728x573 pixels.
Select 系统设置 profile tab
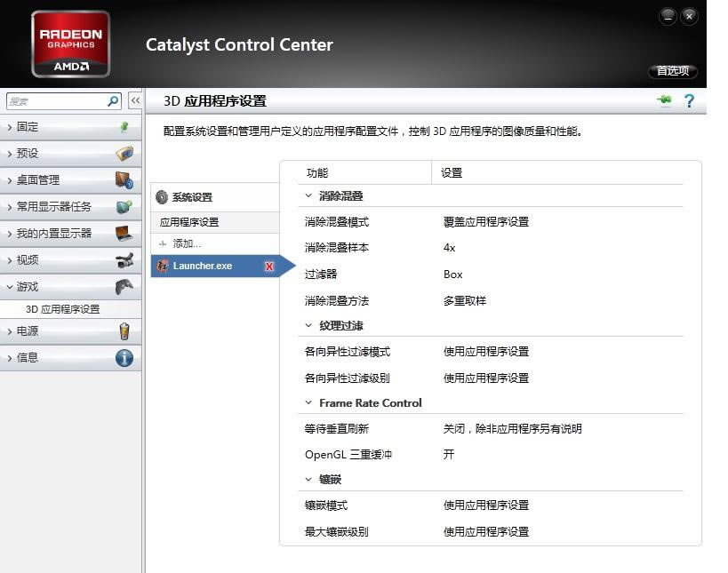[x=191, y=197]
